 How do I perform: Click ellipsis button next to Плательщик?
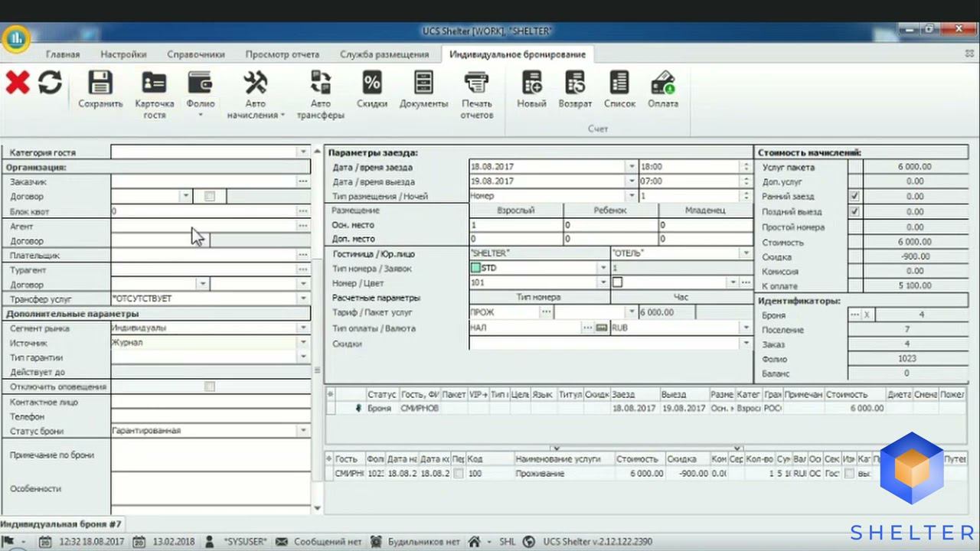point(303,255)
